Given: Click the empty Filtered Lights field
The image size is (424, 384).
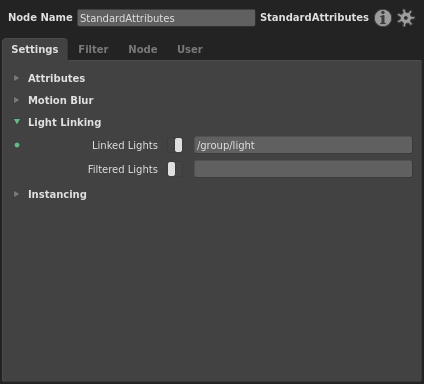Looking at the screenshot, I should click(x=303, y=169).
